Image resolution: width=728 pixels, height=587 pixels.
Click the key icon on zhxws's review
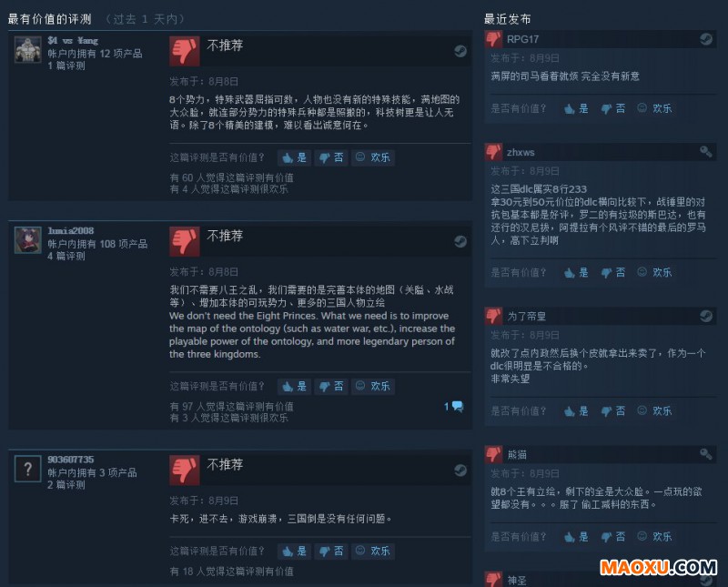706,151
